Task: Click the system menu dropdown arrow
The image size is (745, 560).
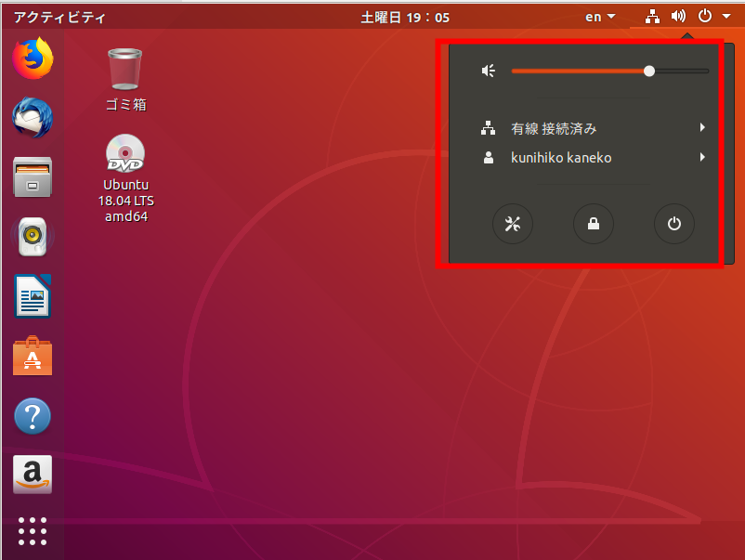Action: [726, 16]
